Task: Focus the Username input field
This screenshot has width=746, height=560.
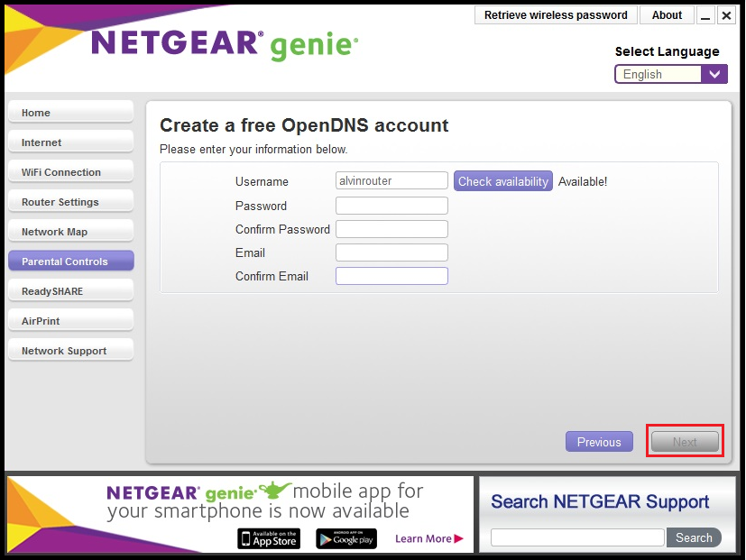Action: coord(391,180)
